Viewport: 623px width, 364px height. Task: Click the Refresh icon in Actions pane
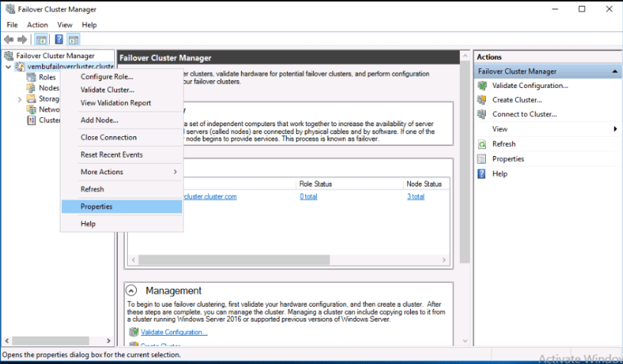coord(482,144)
